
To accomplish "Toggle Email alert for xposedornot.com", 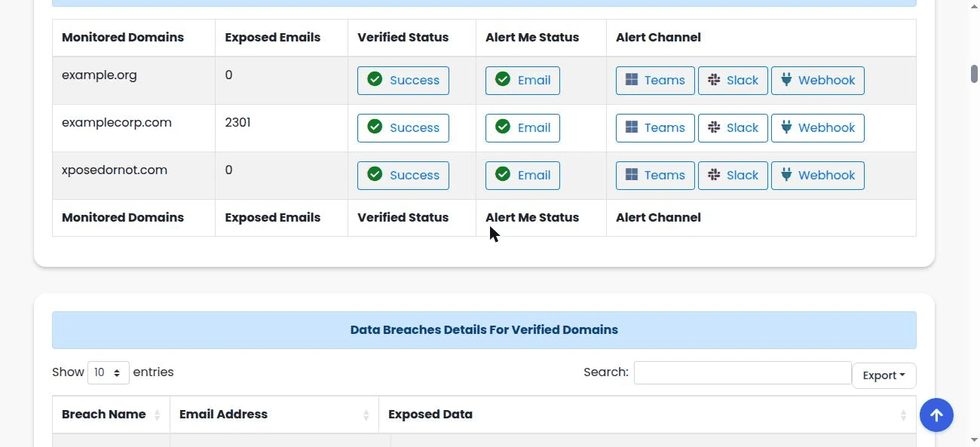I will (x=522, y=176).
